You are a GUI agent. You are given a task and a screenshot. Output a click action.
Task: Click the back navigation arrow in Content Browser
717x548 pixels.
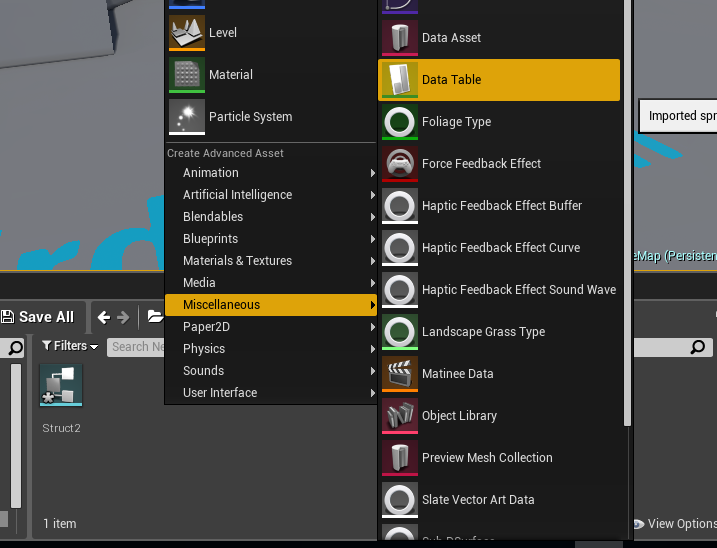pyautogui.click(x=104, y=317)
